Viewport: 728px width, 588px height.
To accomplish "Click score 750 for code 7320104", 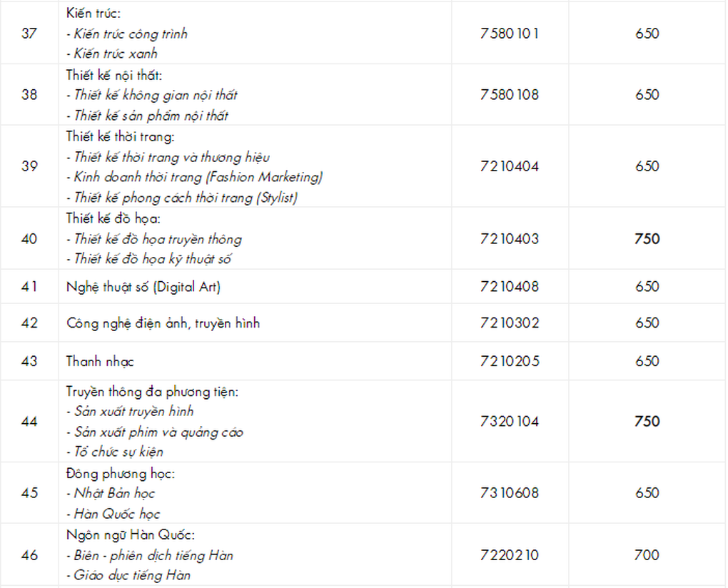I will tap(647, 422).
